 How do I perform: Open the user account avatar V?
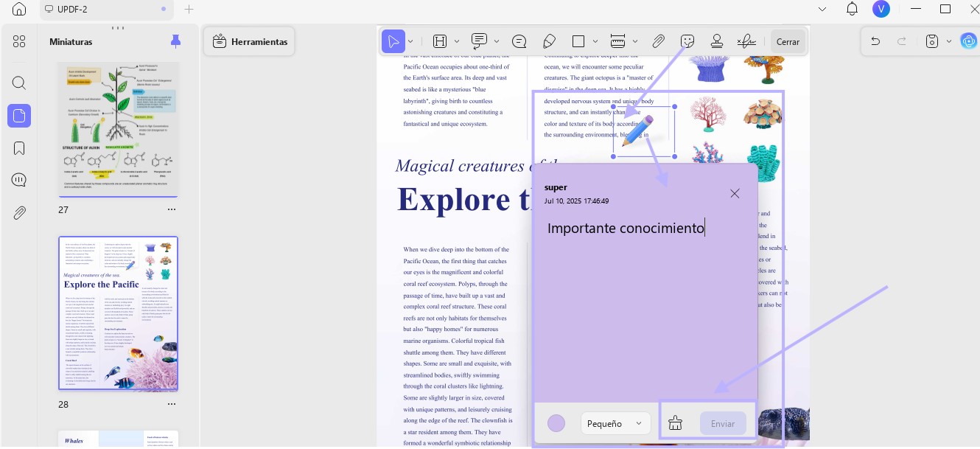point(881,9)
